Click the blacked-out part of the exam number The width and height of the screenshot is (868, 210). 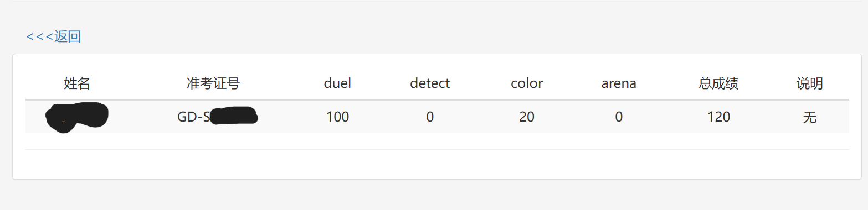(234, 116)
